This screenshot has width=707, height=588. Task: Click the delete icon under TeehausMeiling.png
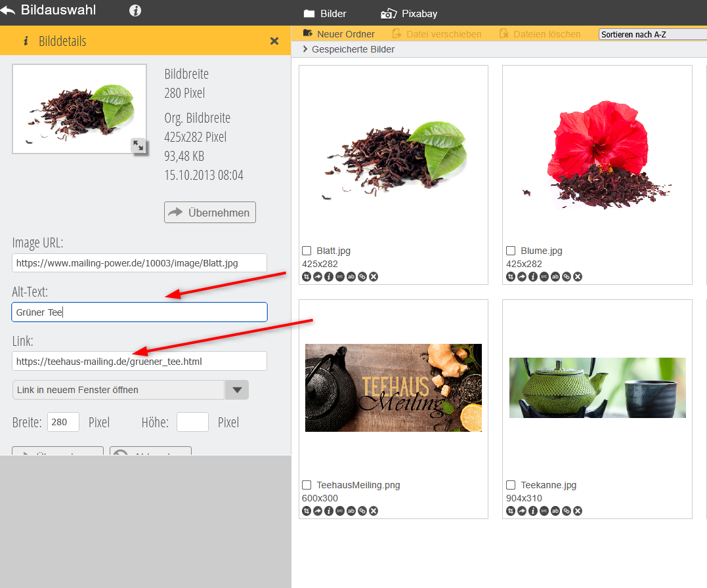[374, 511]
